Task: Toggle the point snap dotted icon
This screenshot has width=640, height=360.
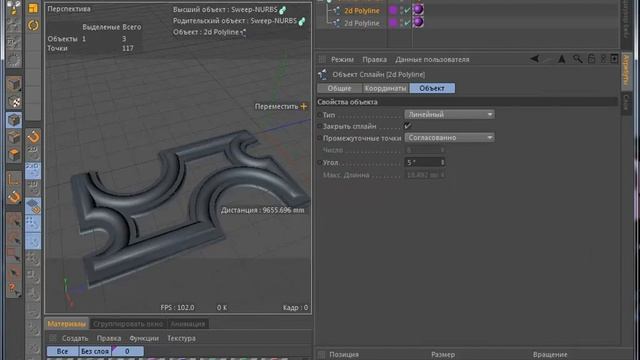Action: coord(33,224)
